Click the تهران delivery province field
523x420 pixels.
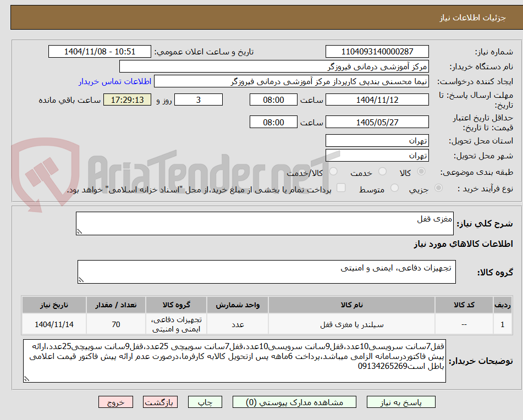pos(378,140)
